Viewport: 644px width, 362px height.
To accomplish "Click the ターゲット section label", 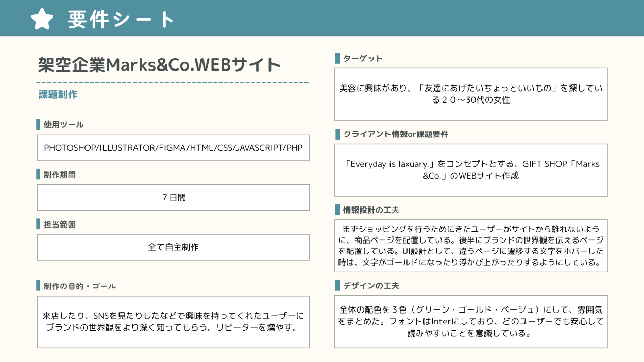I will coord(363,59).
